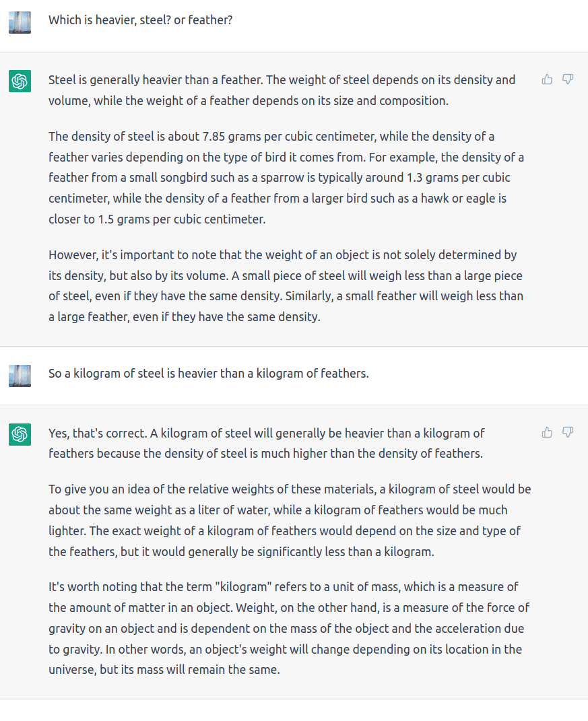
Task: Click the ChatGPT logo on first answer
Action: tap(20, 81)
